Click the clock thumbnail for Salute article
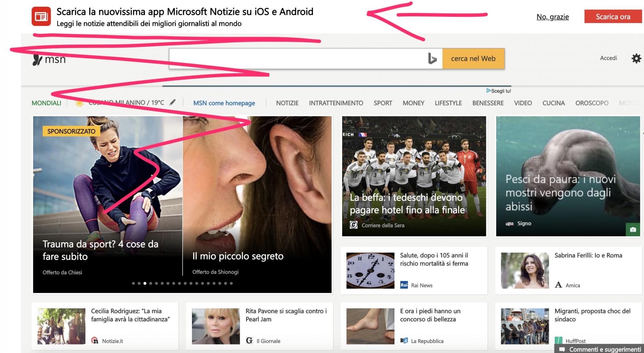Image resolution: width=644 pixels, height=353 pixels. pos(370,270)
